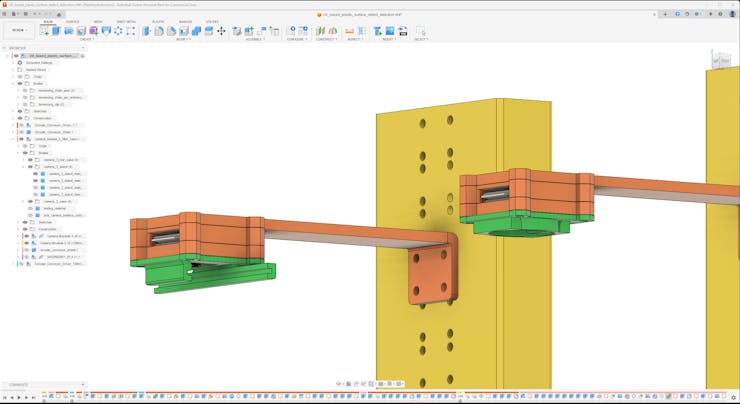Click the Joint icon in Assemble group
The width and height of the screenshot is (740, 404).
[250, 31]
